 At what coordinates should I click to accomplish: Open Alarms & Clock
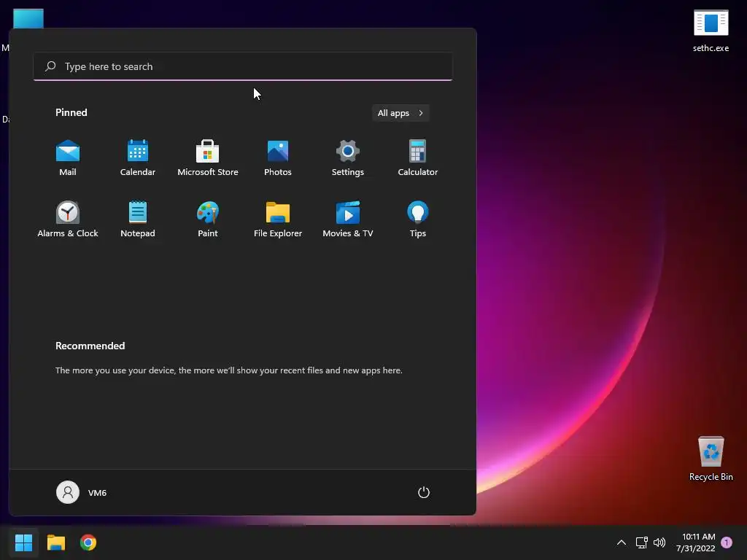pos(68,219)
